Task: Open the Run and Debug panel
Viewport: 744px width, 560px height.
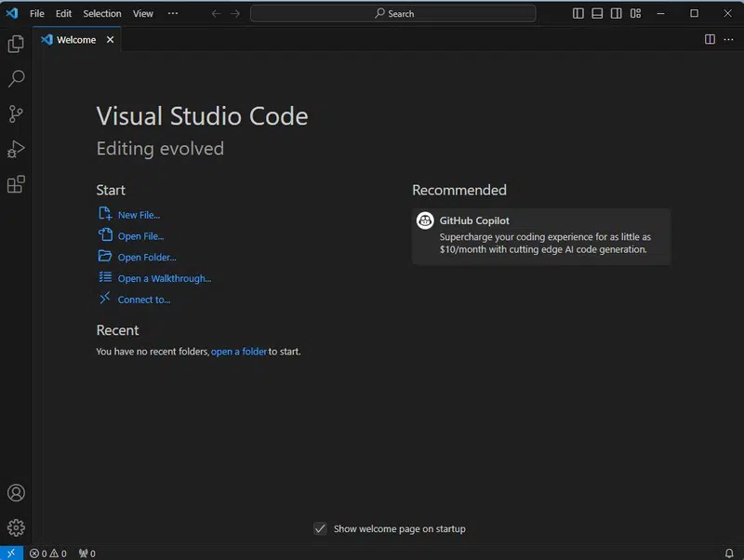Action: click(15, 149)
